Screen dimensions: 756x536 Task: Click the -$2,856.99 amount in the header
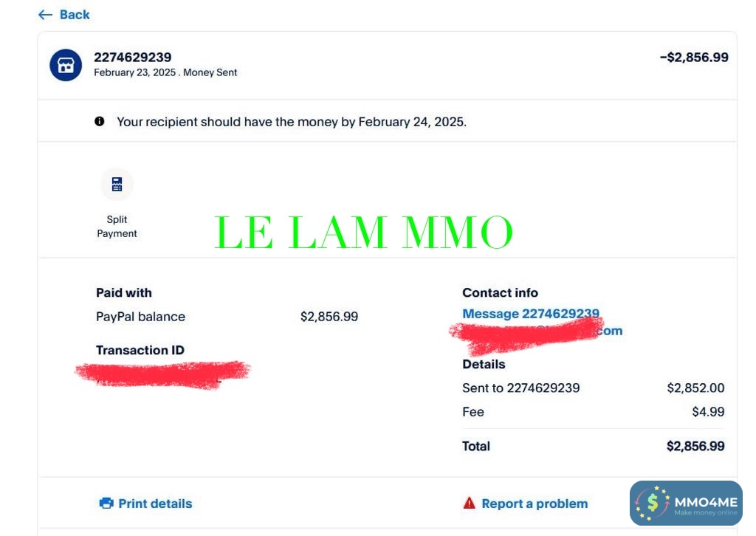point(694,58)
